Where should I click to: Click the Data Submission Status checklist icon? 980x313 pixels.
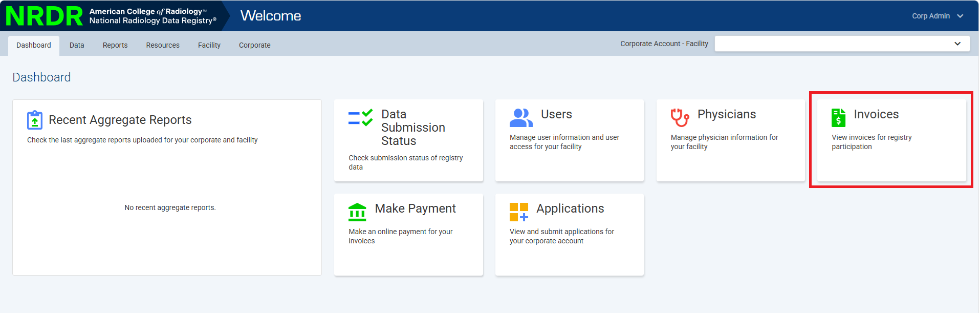click(360, 117)
